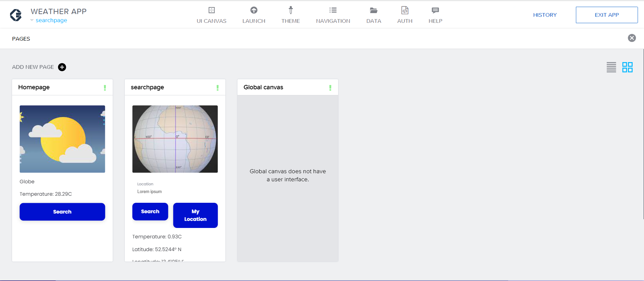This screenshot has width=644, height=281.
Task: Click the app logo icon
Action: coord(16,15)
